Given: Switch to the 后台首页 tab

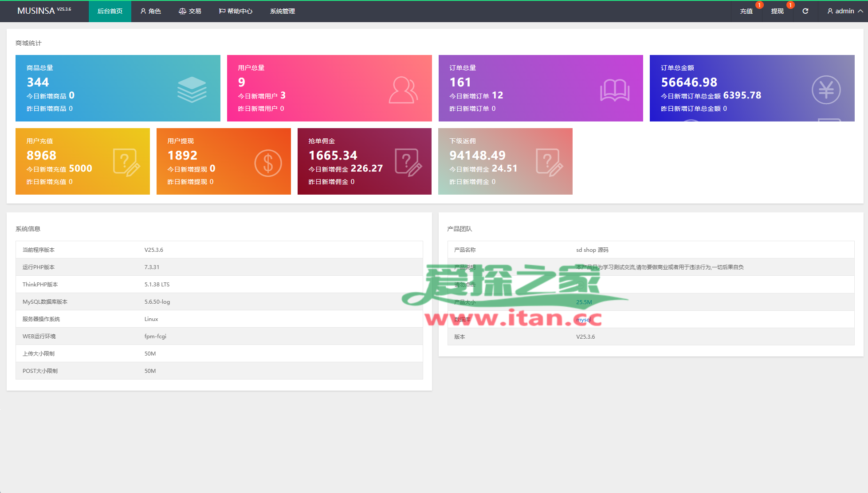Looking at the screenshot, I should (x=110, y=11).
